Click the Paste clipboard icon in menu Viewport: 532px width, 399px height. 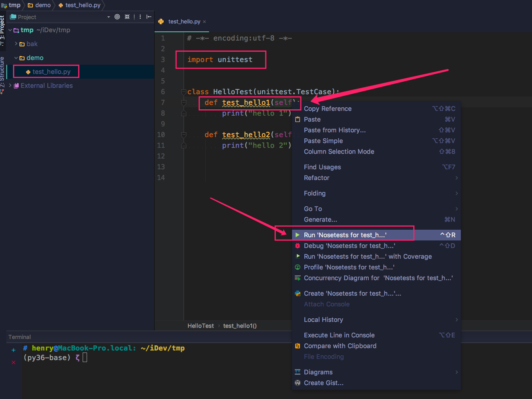point(298,120)
